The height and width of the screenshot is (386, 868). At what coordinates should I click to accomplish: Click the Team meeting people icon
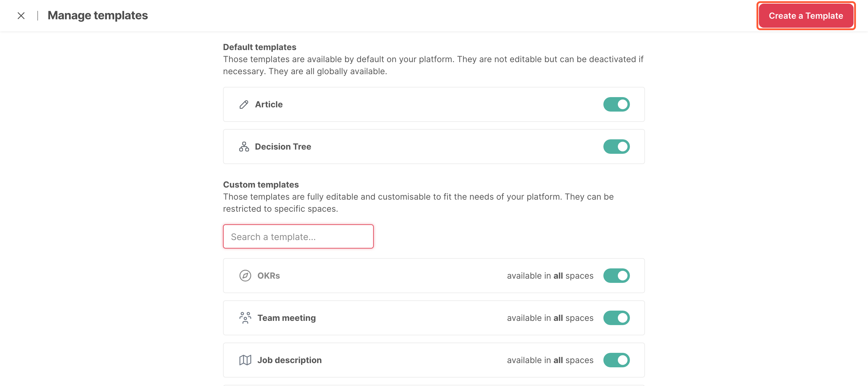(245, 318)
